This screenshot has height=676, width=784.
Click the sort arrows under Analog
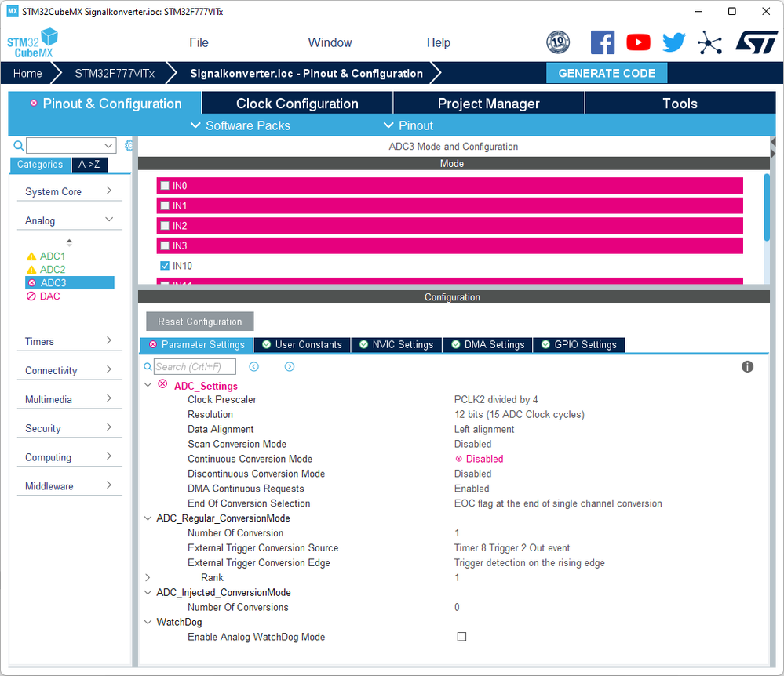[70, 243]
